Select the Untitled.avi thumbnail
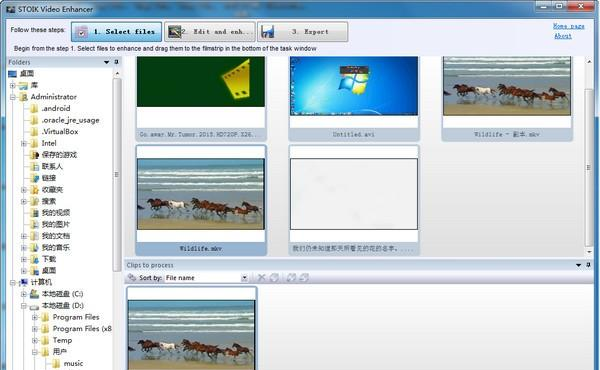This screenshot has width=600, height=370. click(x=354, y=98)
